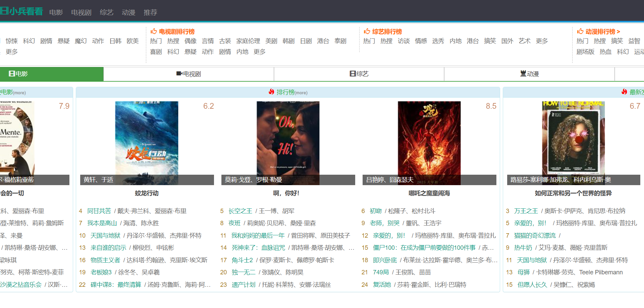Screen dimensions: 644x308
Task: Click the 749局 ranking link
Action: coord(381,272)
